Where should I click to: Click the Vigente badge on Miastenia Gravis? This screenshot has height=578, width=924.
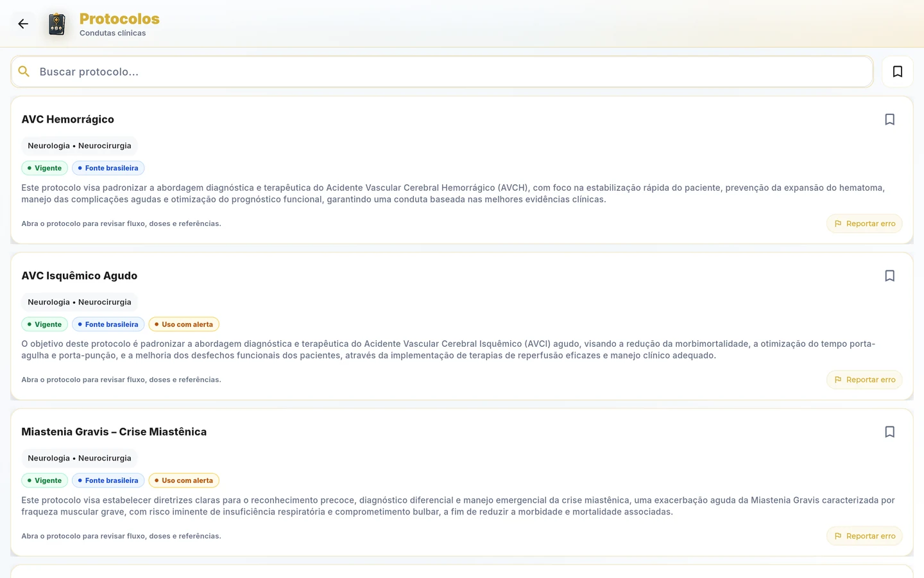point(45,480)
